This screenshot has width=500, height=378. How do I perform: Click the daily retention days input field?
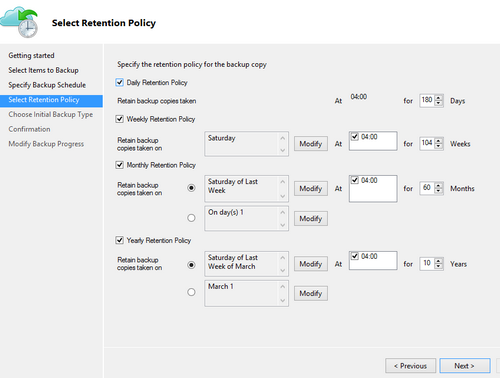pos(427,100)
